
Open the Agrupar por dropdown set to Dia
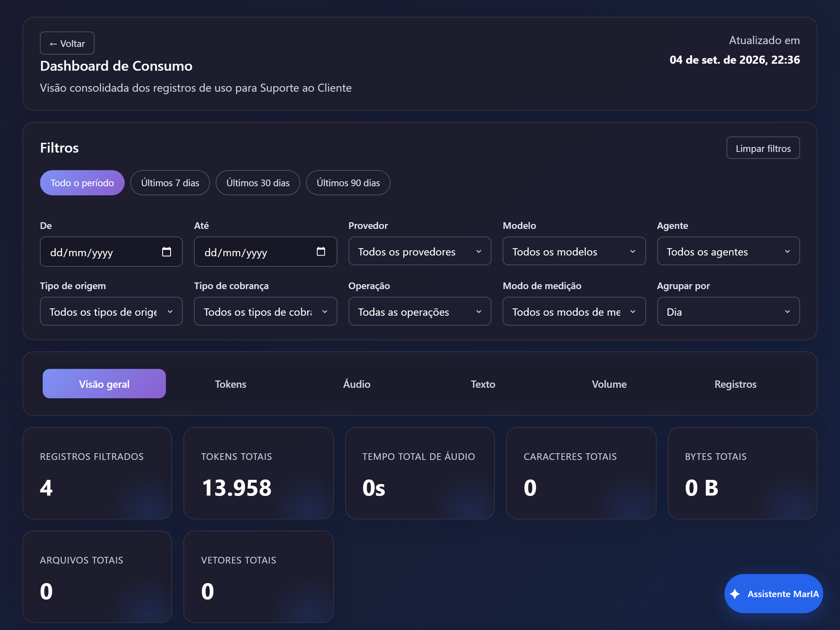tap(728, 311)
